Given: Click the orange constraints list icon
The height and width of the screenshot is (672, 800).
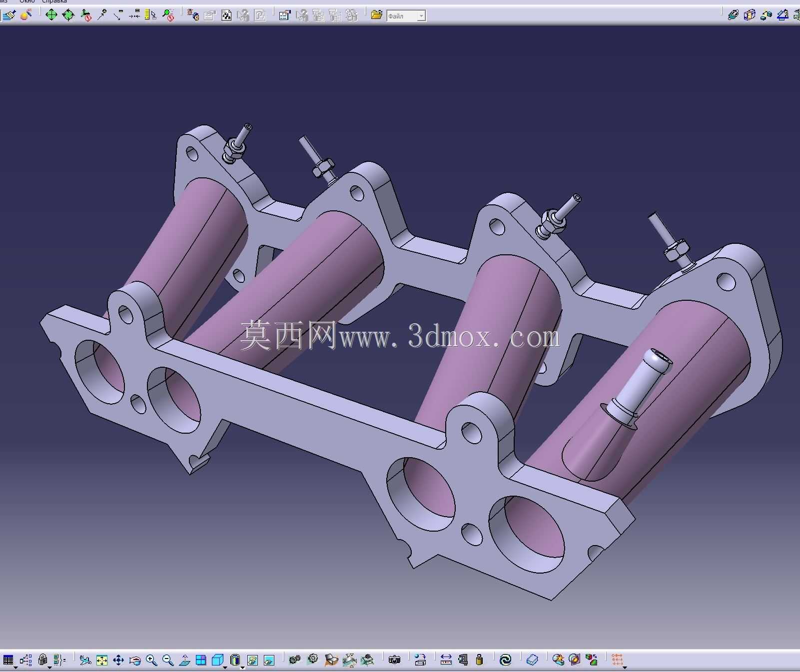Looking at the screenshot, I should coord(618,660).
